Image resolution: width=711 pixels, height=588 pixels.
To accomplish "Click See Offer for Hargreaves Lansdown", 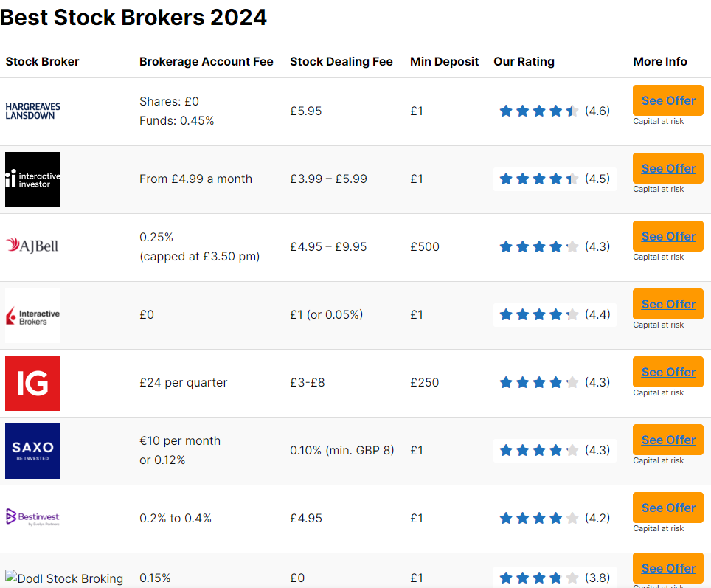I will (x=668, y=100).
